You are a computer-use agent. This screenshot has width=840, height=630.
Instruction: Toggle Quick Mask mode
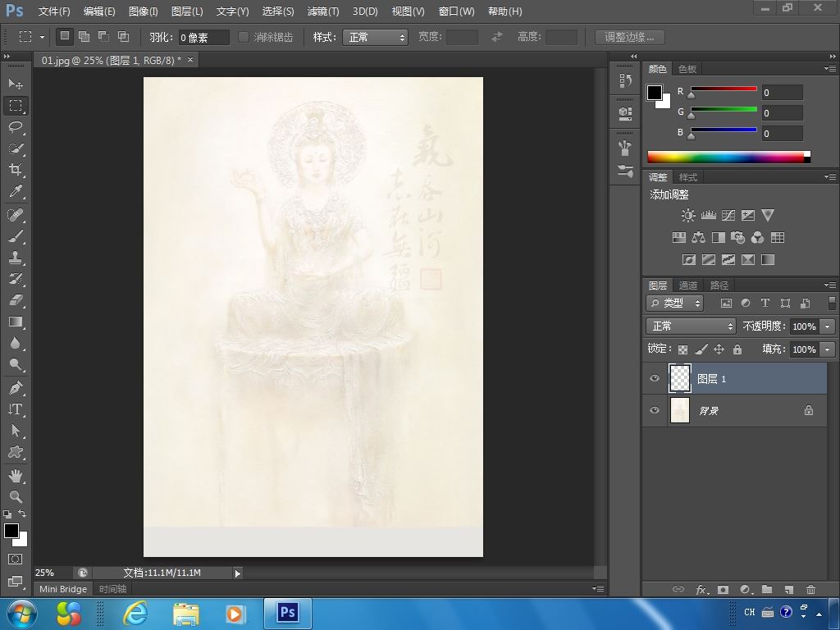coord(16,559)
